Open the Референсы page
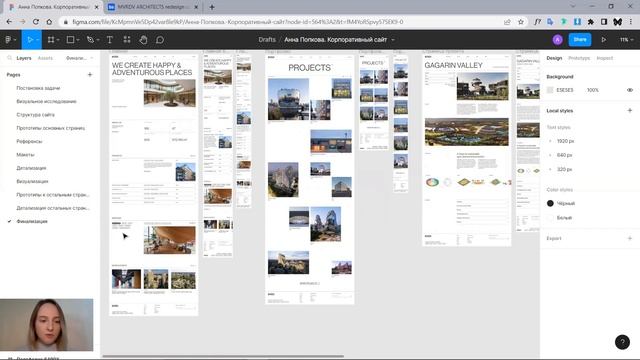The width and height of the screenshot is (640, 360). pyautogui.click(x=29, y=141)
